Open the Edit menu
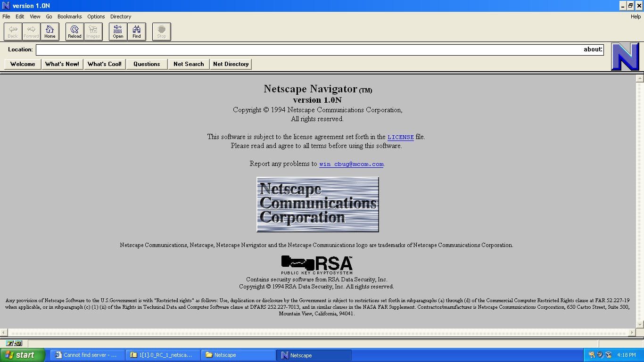The image size is (644, 362). (x=20, y=16)
